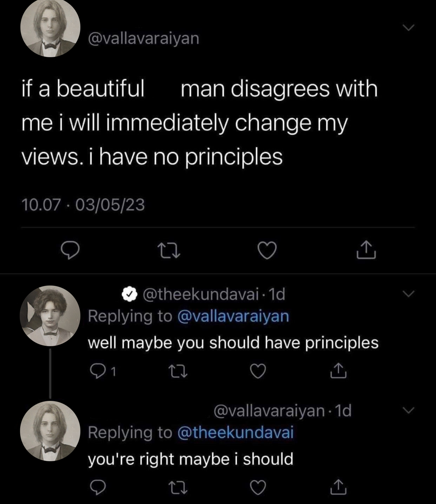This screenshot has width=436, height=504.
Task: Like the 'you're right maybe i should' reply
Action: tap(258, 487)
